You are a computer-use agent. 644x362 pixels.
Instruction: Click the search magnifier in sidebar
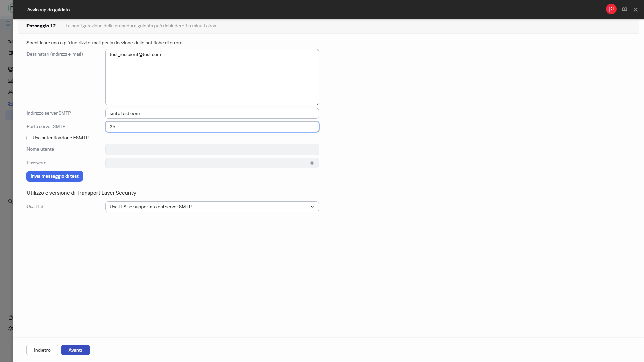(x=10, y=201)
